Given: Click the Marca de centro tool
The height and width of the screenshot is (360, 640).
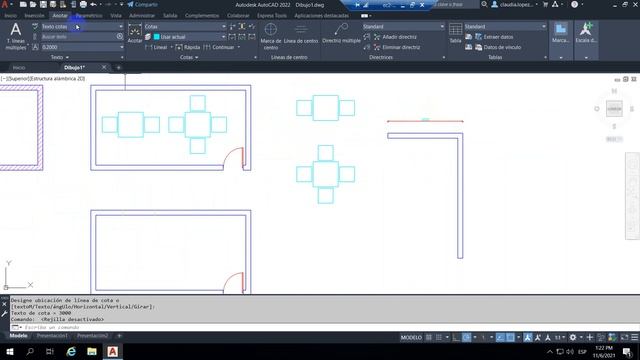Looking at the screenshot, I should click(x=271, y=36).
